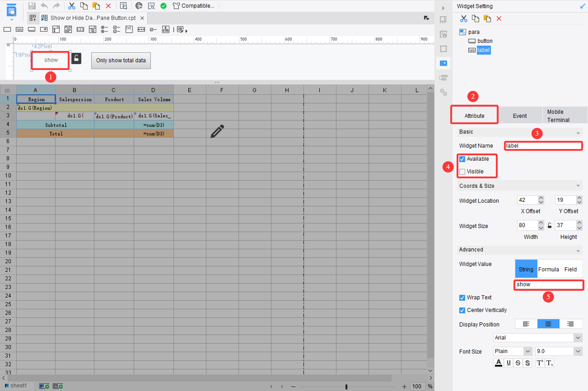This screenshot has width=588, height=391.
Task: Toggle the Visible checkbox
Action: click(462, 172)
